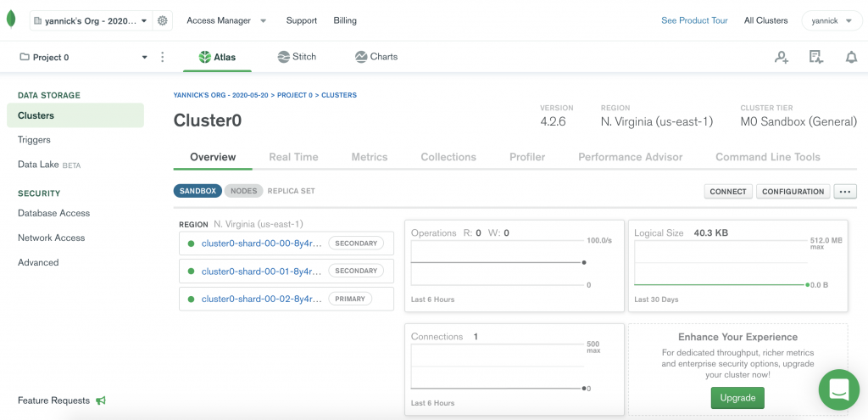Click the MongoDB leaf logo
The image size is (868, 420).
coord(10,20)
